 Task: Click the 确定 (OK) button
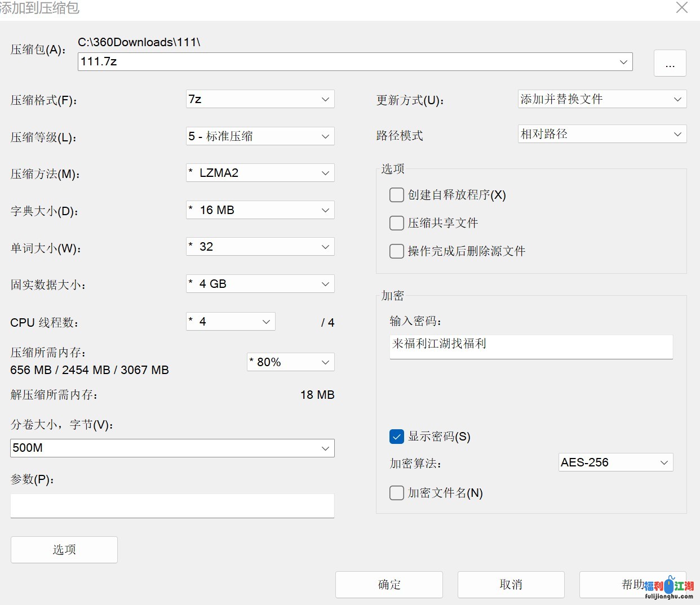[389, 585]
